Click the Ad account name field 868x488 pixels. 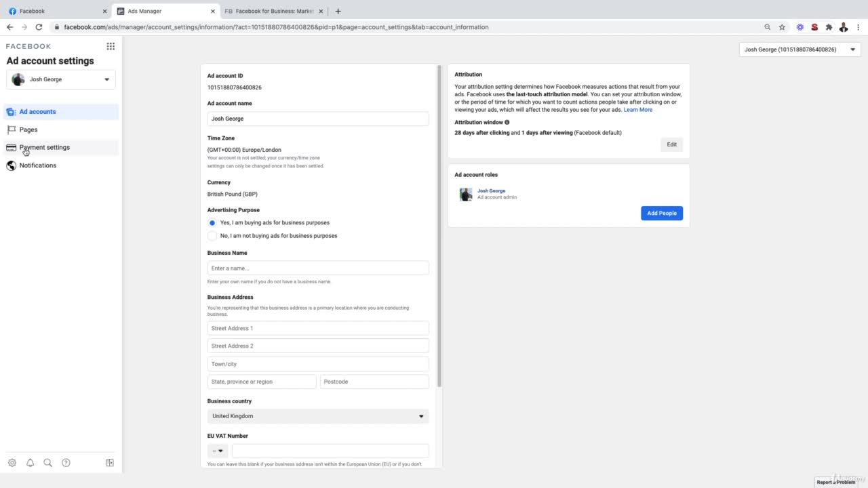coord(318,119)
